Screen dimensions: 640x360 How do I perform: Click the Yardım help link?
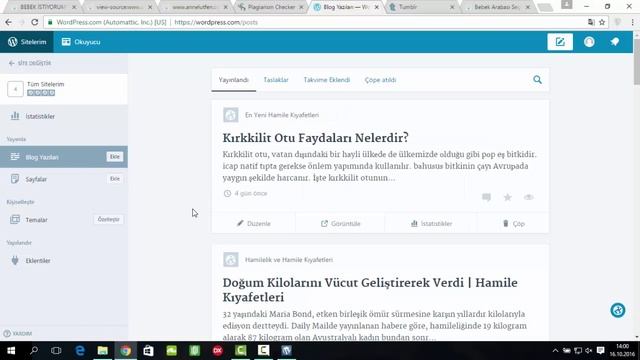pos(18,333)
